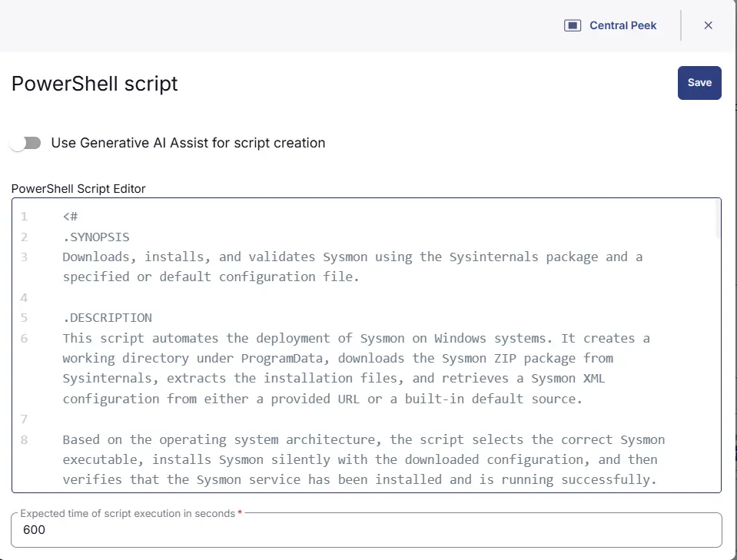The width and height of the screenshot is (737, 560).
Task: Click line number 1 in editor gutter
Action: [24, 217]
